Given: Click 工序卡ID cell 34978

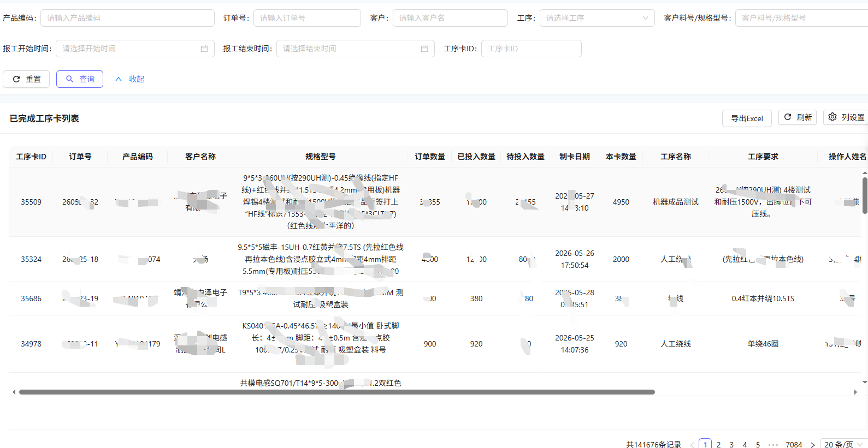Looking at the screenshot, I should (31, 344).
